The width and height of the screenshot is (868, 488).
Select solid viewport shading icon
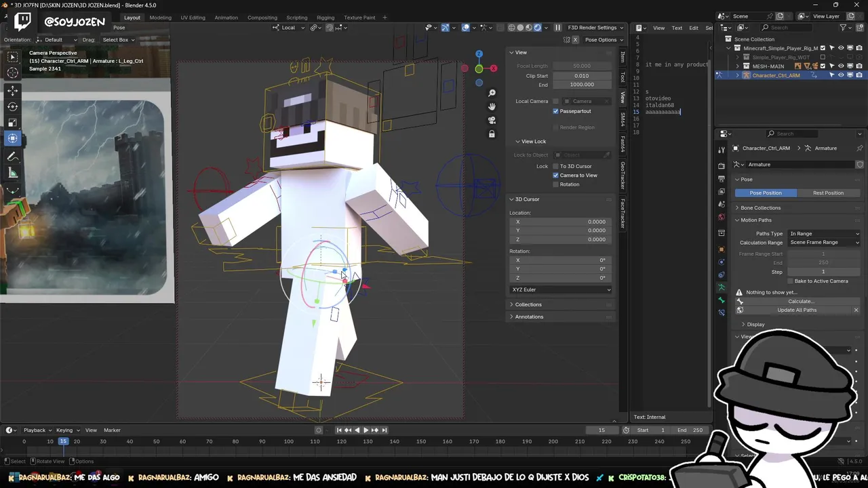(520, 28)
